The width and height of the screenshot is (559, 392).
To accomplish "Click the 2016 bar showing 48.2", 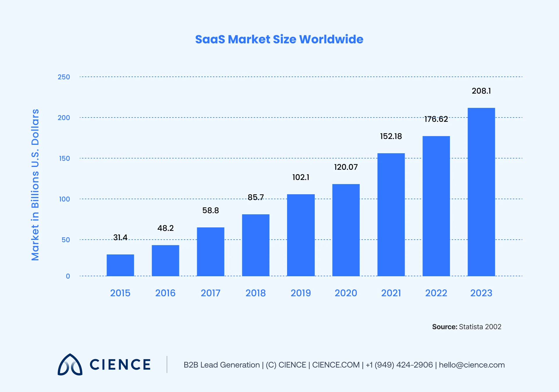I will click(165, 260).
